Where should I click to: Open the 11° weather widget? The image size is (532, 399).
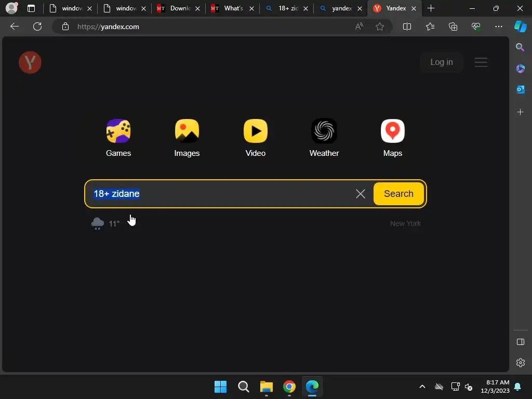tap(105, 223)
